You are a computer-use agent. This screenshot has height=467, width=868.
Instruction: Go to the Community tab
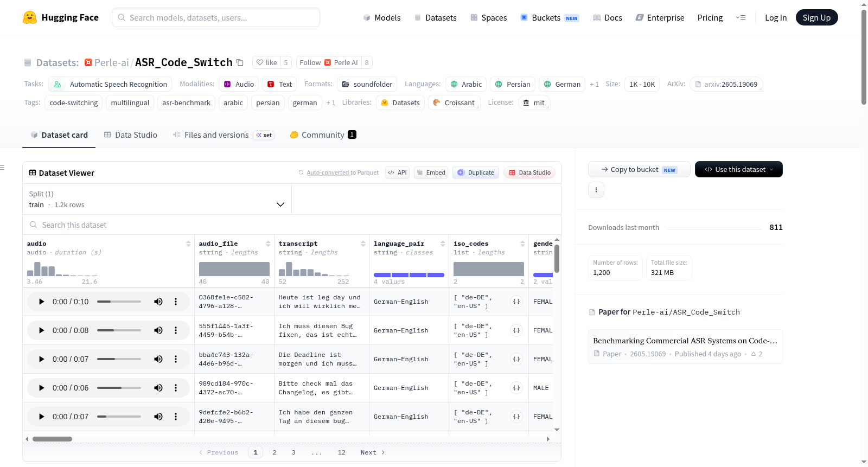[x=323, y=135]
